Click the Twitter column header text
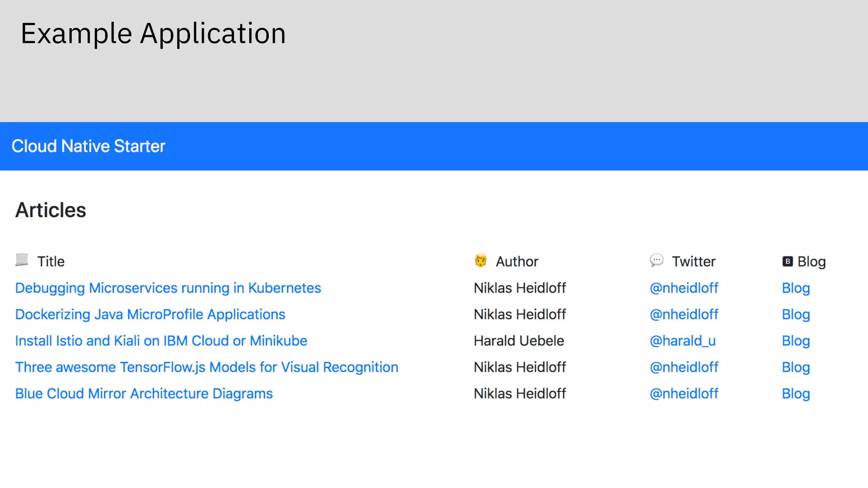The image size is (868, 488). pyautogui.click(x=694, y=261)
